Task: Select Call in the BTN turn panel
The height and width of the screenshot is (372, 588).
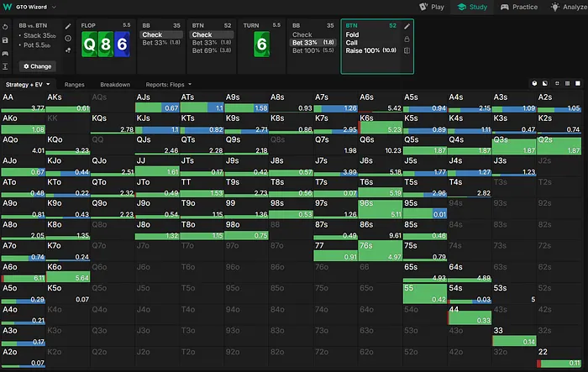Action: (x=351, y=42)
